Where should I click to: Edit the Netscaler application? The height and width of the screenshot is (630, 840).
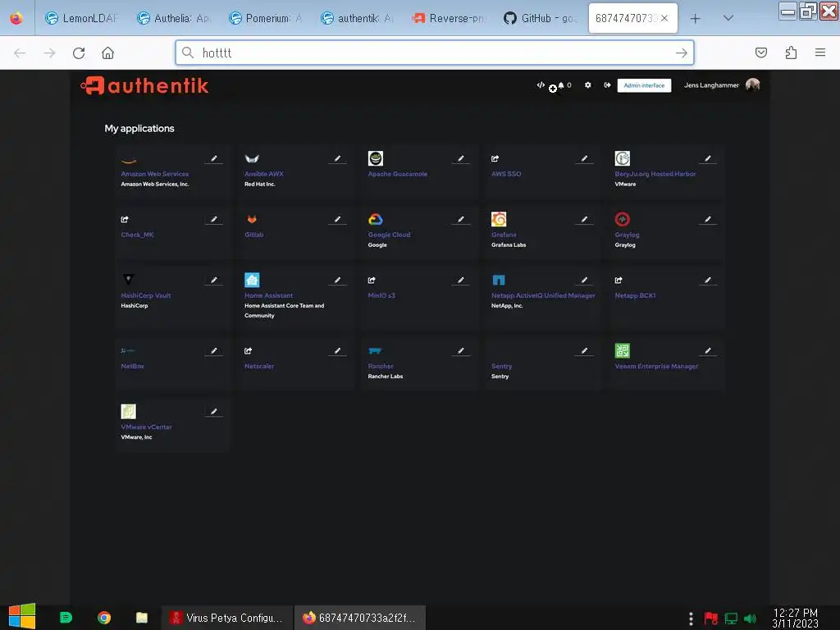(x=337, y=351)
